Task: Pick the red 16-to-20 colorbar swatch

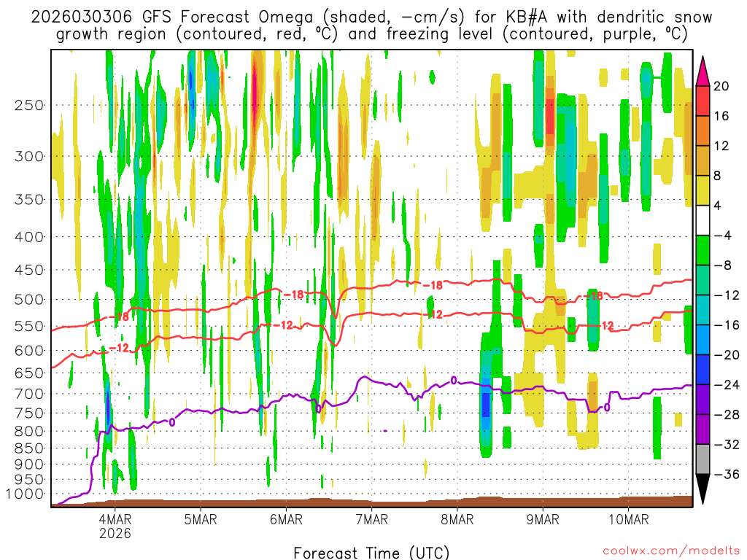Action: (x=703, y=101)
